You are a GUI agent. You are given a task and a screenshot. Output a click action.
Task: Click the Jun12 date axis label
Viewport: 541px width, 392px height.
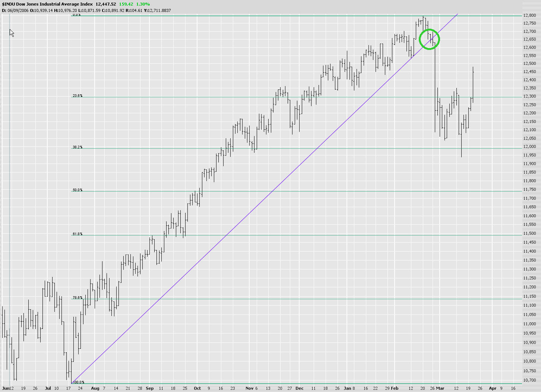pyautogui.click(x=8, y=388)
